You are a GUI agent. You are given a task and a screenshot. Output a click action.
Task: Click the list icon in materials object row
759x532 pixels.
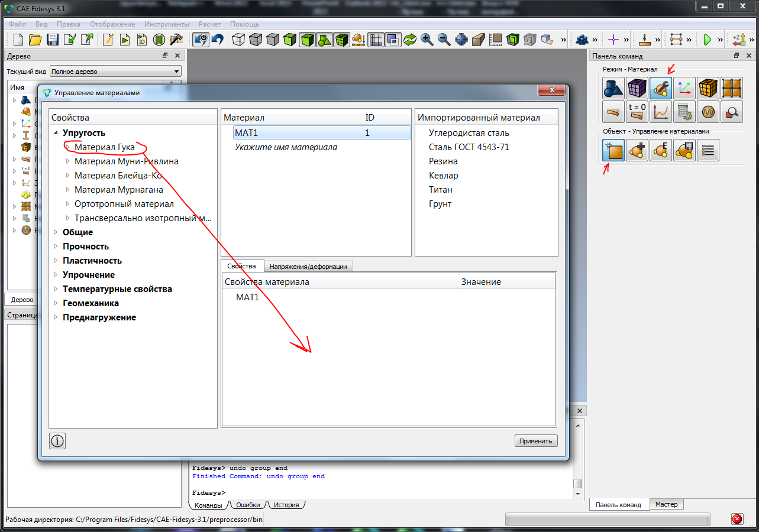tap(708, 150)
